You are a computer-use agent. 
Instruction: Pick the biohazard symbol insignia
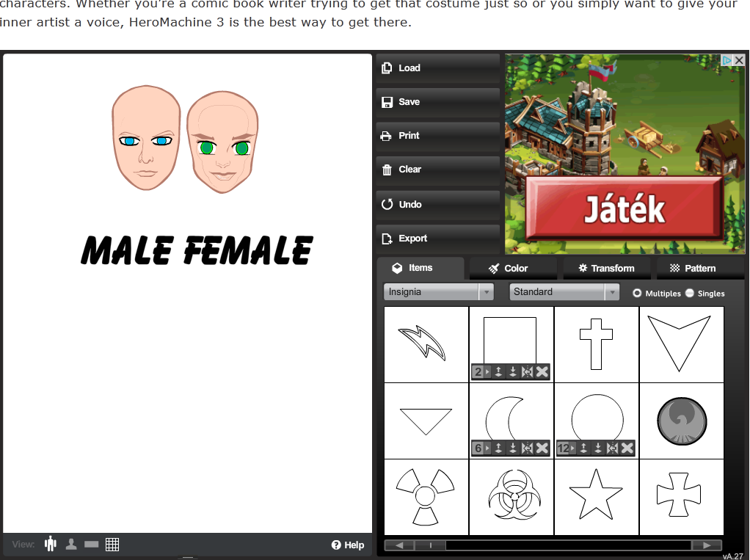511,497
